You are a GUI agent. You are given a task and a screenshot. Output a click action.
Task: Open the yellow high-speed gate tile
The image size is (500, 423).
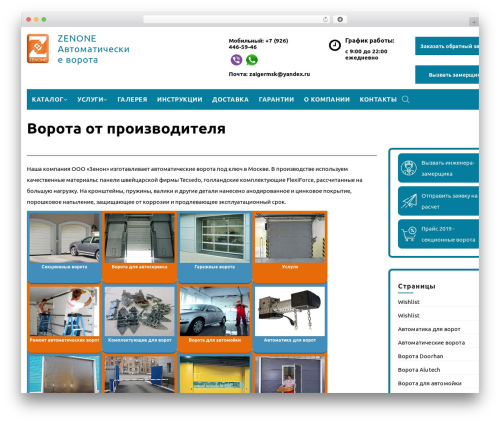(215, 374)
